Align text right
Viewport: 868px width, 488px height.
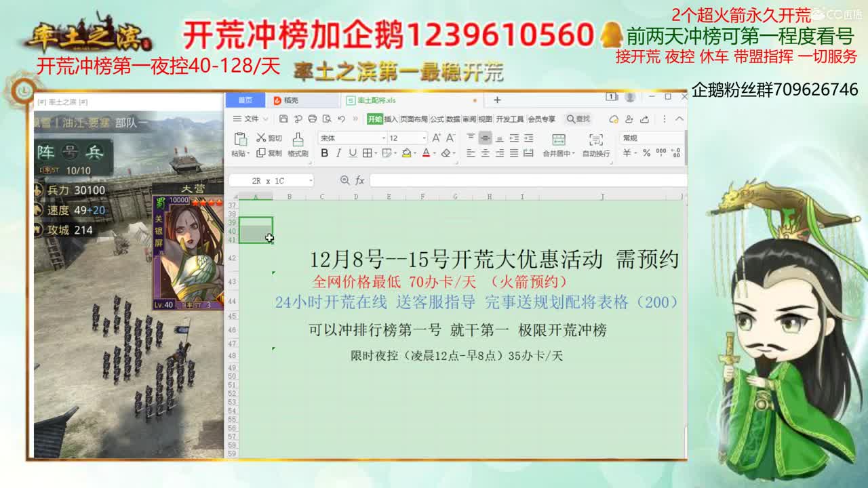click(x=500, y=153)
